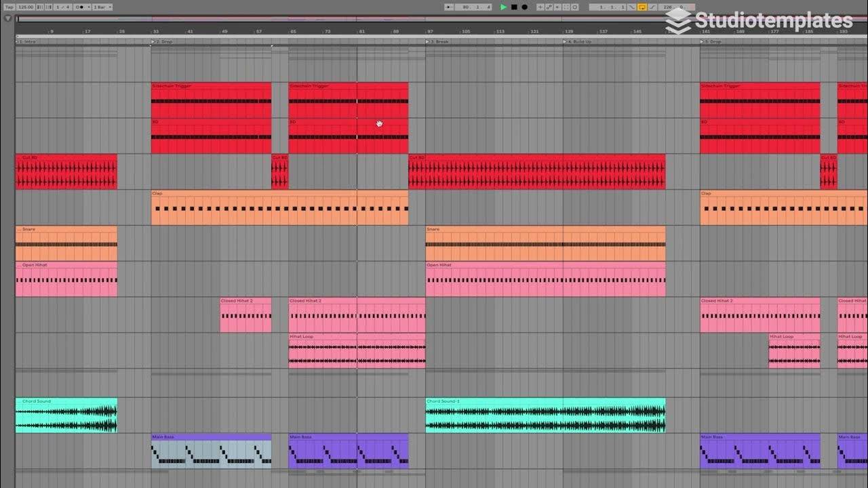Start playback with the green Play button

pos(503,7)
